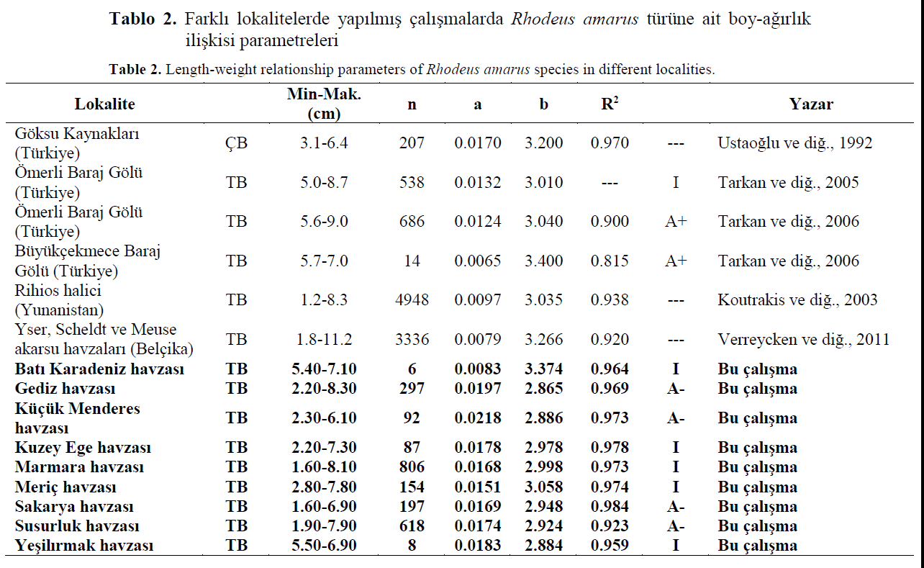924x568 pixels.
Task: Click 'Batı Karadeniz havzası' row label
Action: tap(100, 369)
